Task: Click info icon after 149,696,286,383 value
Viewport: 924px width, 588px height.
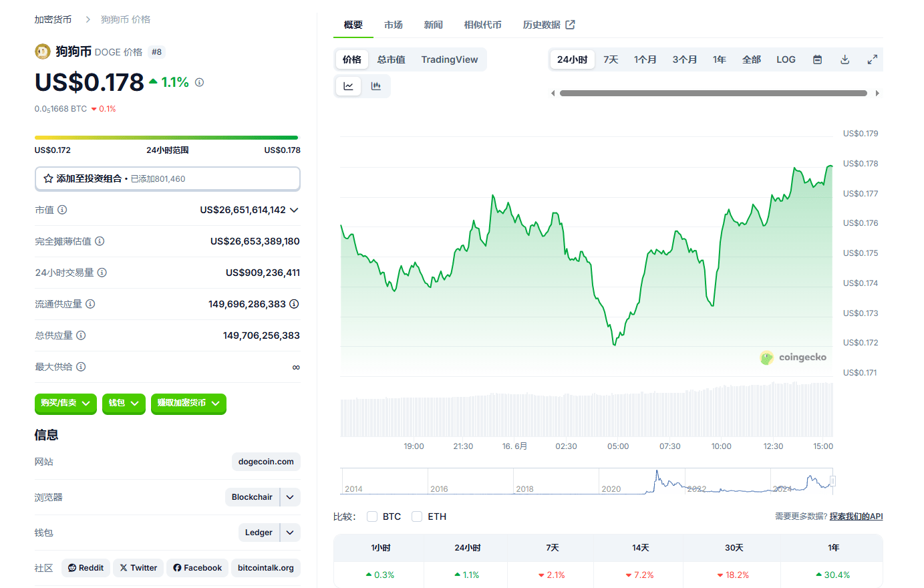Action: 294,304
